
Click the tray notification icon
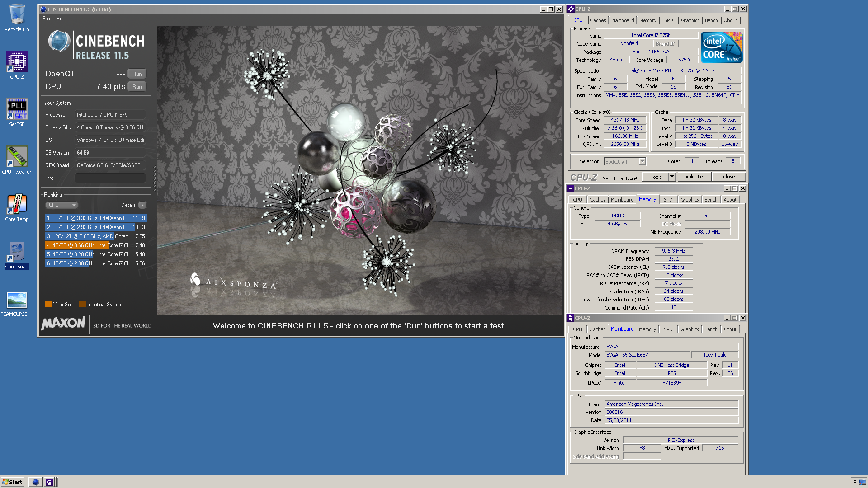pyautogui.click(x=863, y=482)
